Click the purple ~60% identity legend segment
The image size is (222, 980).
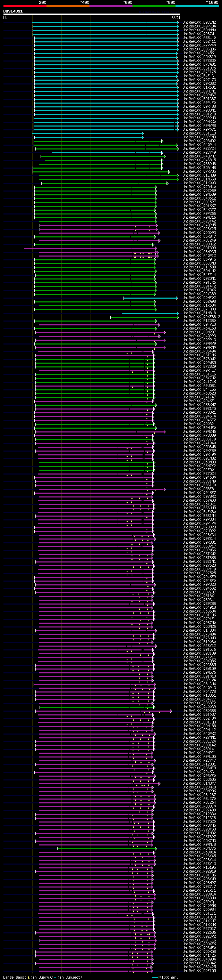coord(111,6)
